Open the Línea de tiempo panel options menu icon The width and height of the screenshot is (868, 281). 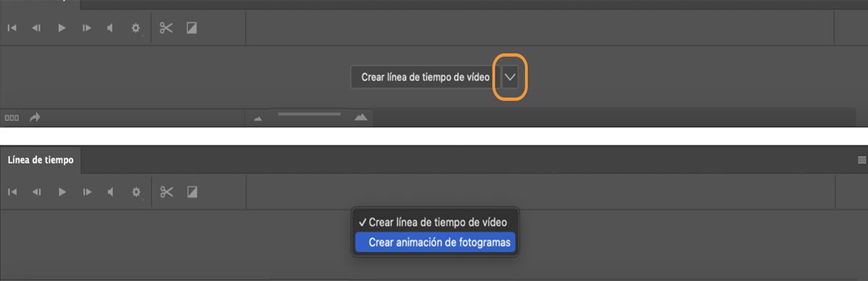(861, 160)
